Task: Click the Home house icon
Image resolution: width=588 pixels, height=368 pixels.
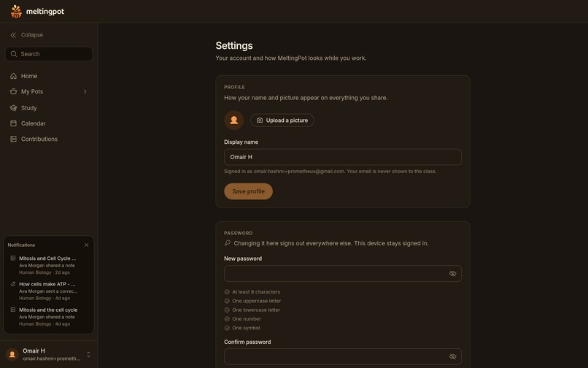Action: (14, 76)
